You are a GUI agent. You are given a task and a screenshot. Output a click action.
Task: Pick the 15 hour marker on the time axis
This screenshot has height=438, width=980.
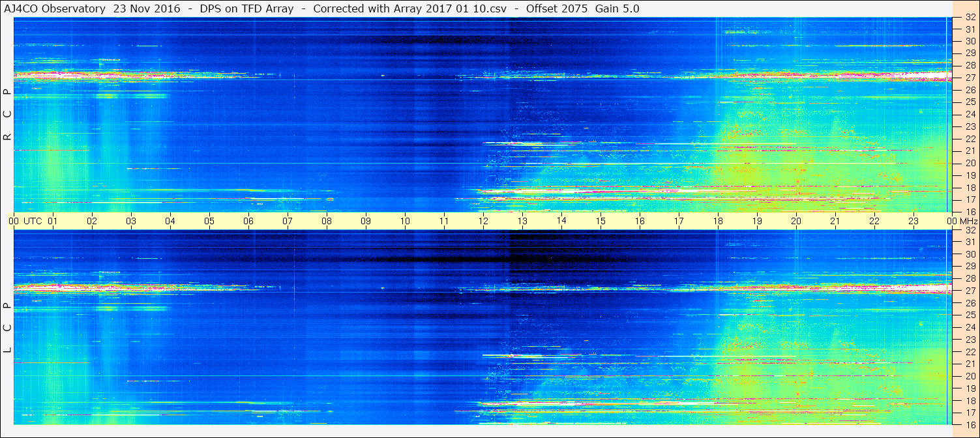tap(601, 221)
